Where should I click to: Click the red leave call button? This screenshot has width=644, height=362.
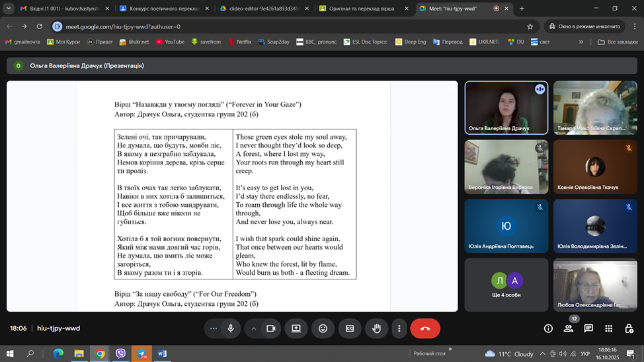click(425, 328)
